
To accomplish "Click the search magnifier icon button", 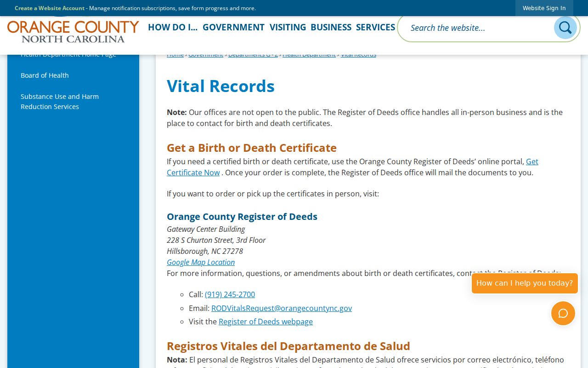I will pos(565,28).
